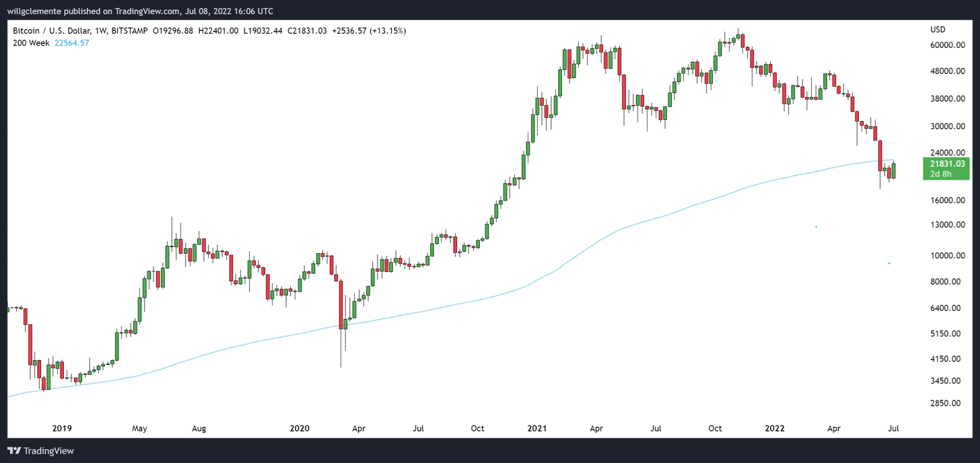Click the +13.15% change value in legend
The image size is (980, 463).
389,31
